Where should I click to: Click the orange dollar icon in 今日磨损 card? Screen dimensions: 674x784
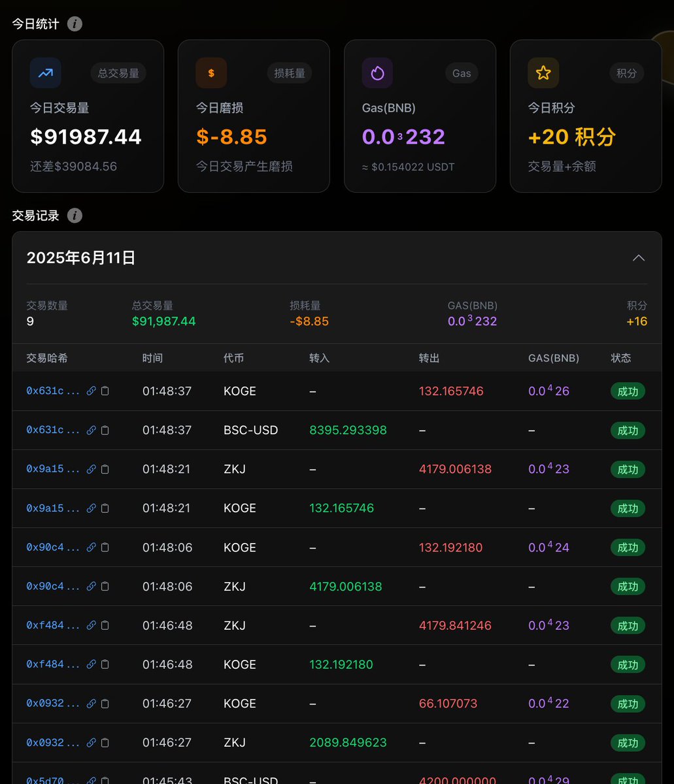(x=211, y=73)
